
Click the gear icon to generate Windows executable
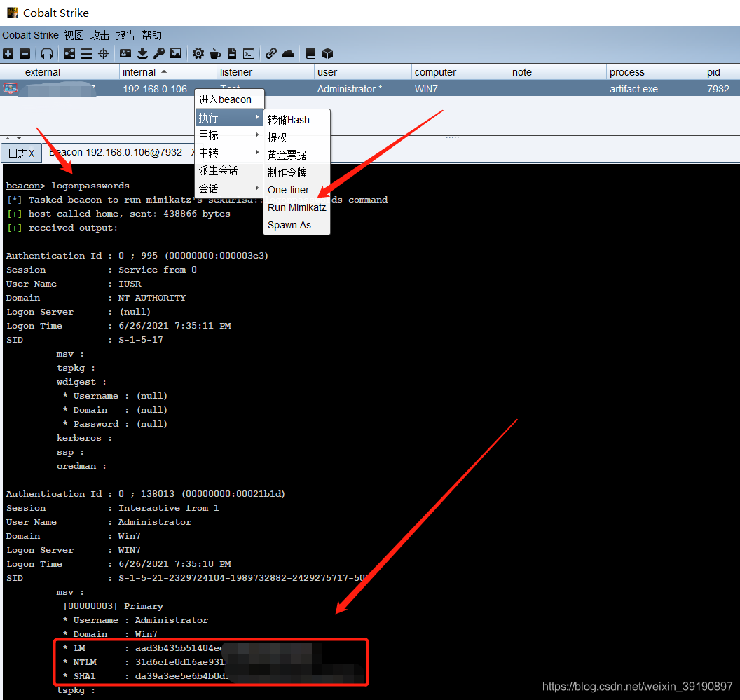click(x=198, y=53)
